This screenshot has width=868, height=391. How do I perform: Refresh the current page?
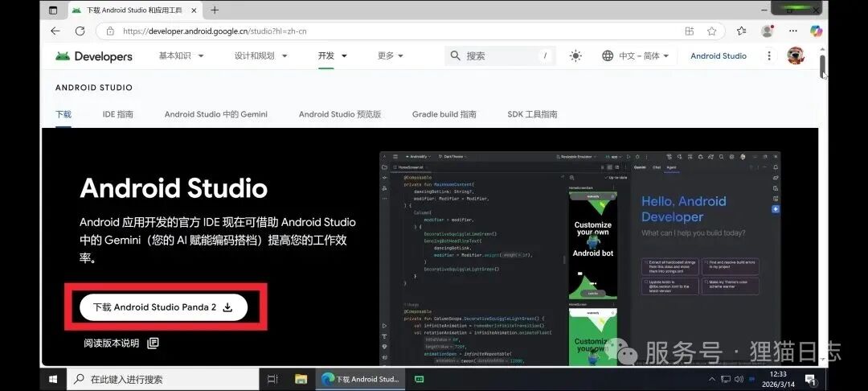80,31
